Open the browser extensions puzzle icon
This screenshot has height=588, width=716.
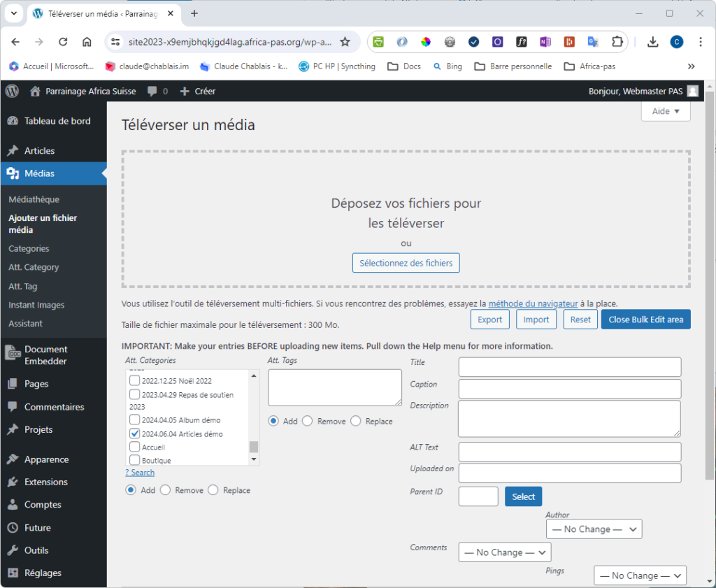click(617, 42)
